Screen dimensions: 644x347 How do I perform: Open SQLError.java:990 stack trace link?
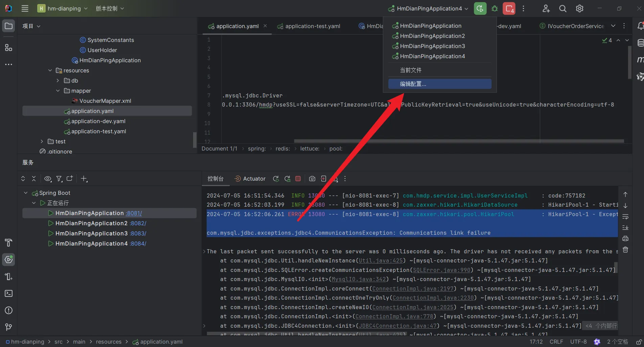(442, 270)
